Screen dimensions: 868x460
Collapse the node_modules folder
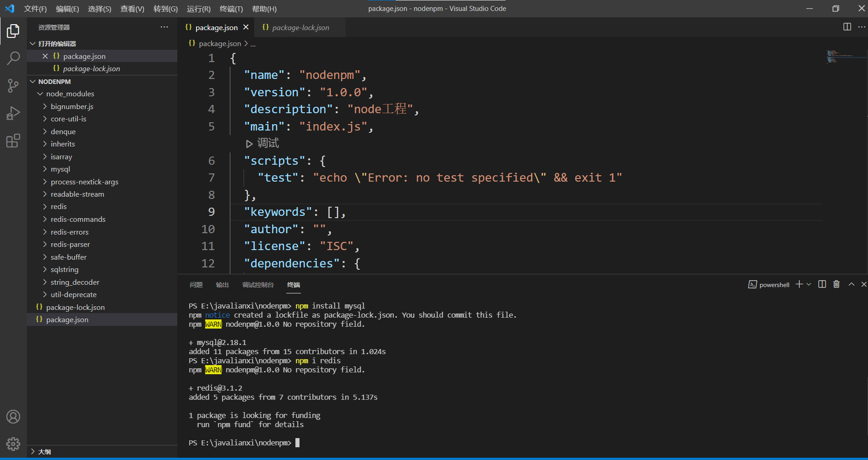[x=40, y=94]
